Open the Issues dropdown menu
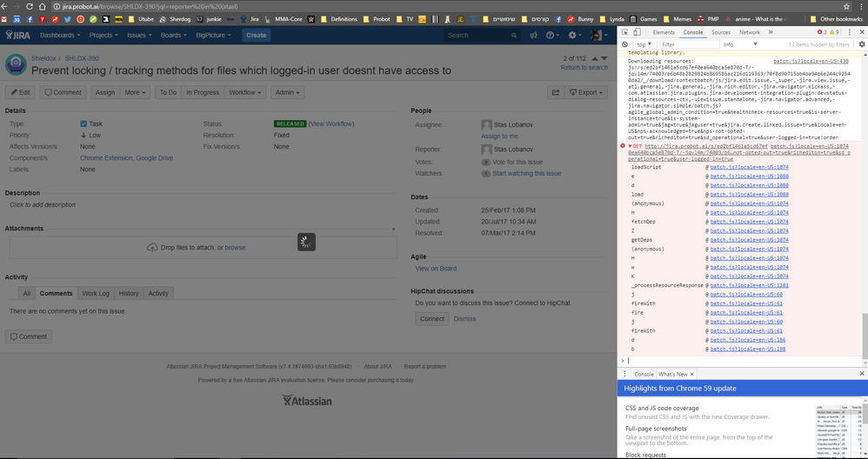The height and width of the screenshot is (459, 868). (x=139, y=35)
